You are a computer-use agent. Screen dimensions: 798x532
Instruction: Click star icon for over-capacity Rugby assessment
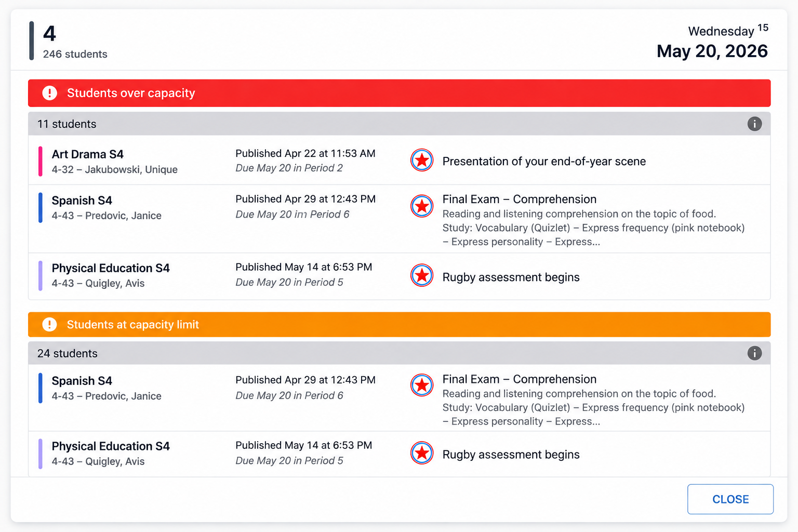(x=422, y=275)
